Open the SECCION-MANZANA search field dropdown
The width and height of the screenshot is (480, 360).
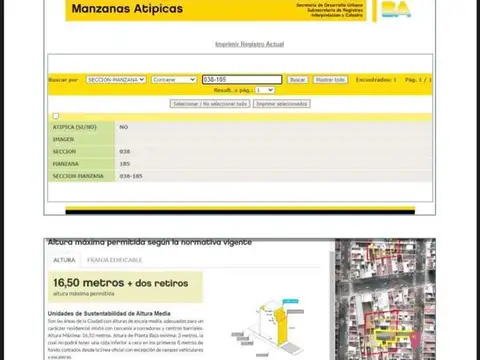click(116, 80)
